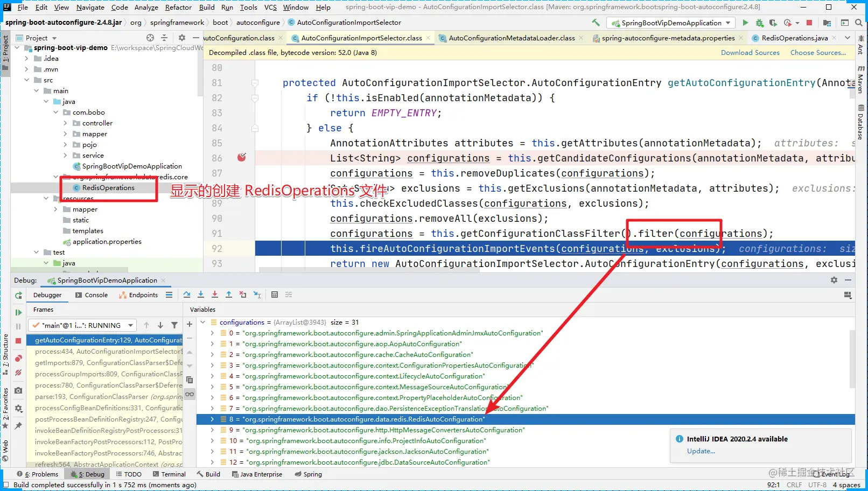Open the Maven side panel
868x491 pixels.
tap(860, 80)
